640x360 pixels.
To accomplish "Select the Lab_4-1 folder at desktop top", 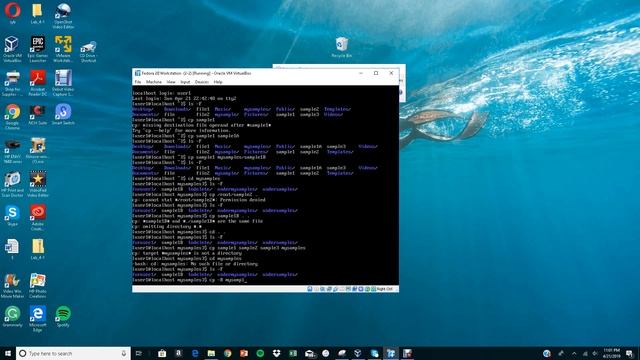I will coord(37,13).
